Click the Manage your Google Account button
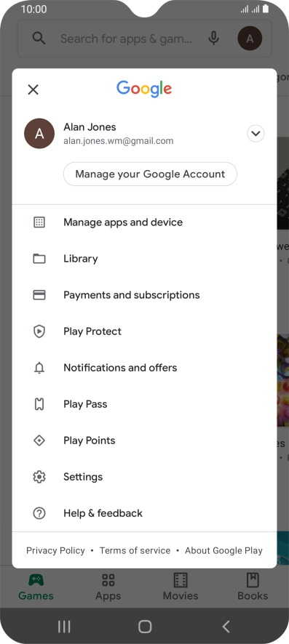This screenshot has width=289, height=644. click(x=150, y=174)
